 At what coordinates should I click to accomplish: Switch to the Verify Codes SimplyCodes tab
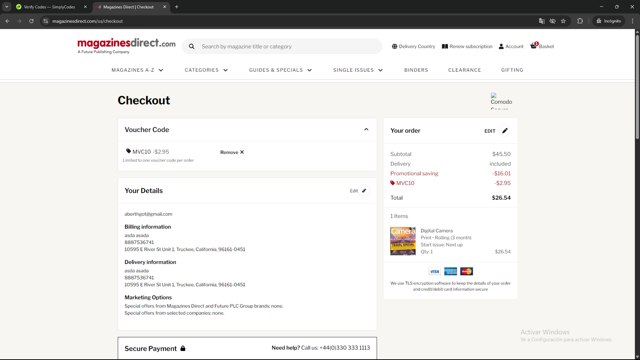tap(49, 7)
